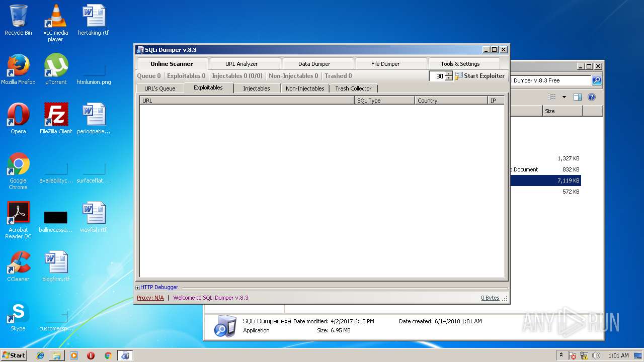Open volume control in system tray
644x362 pixels.
pos(597,355)
